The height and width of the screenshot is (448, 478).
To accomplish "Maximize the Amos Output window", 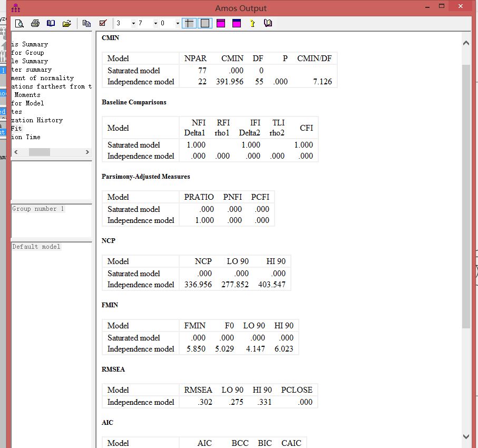I will 442,6.
